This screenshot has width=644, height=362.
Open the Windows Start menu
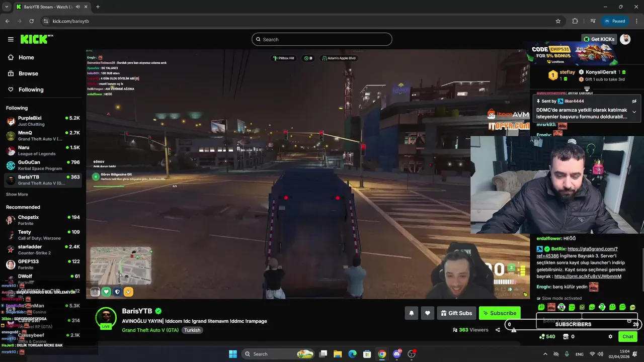(x=233, y=354)
